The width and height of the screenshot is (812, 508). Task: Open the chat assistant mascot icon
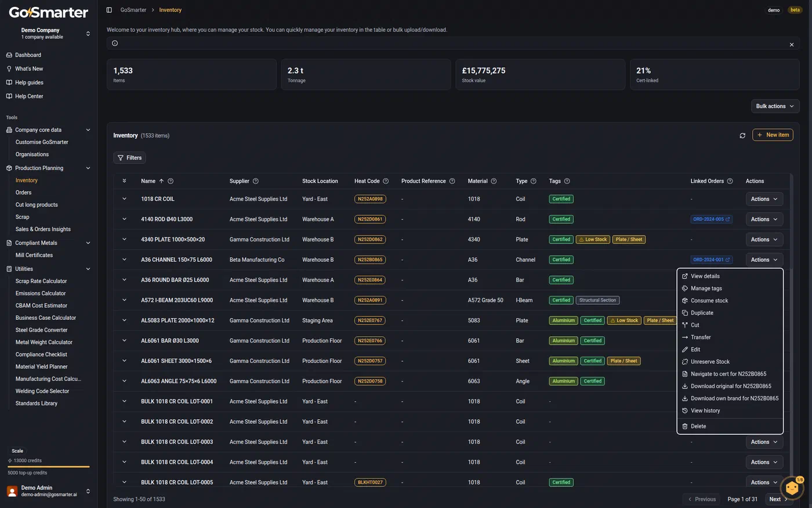[x=792, y=488]
